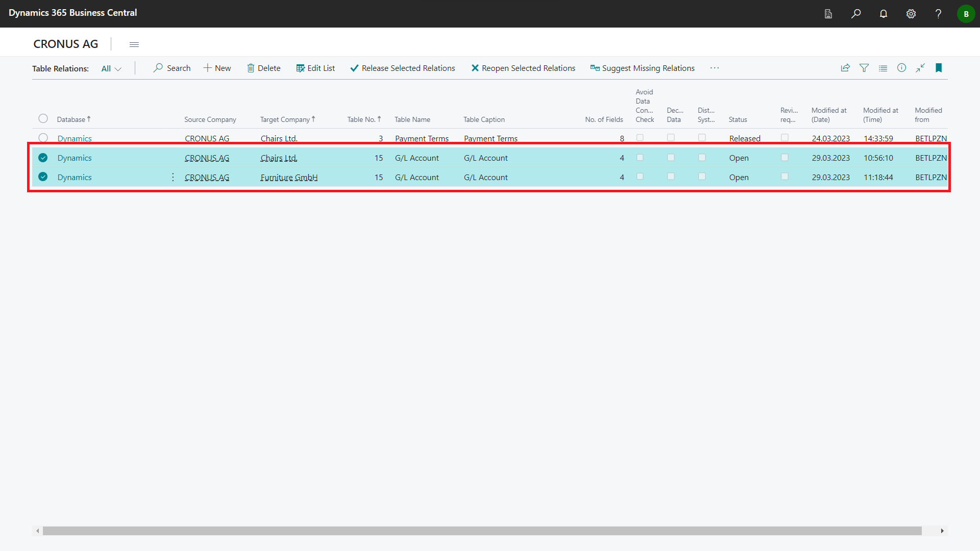
Task: Sort by Target Company column header
Action: [x=288, y=119]
